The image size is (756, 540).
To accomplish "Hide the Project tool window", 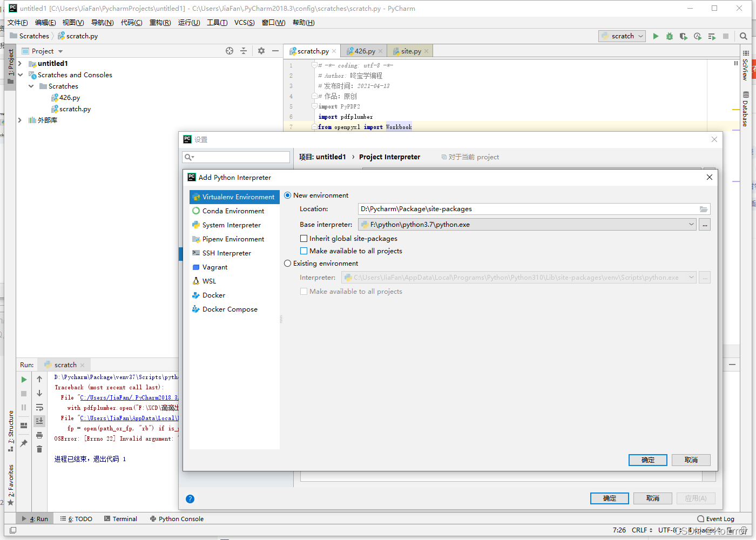I will 275,51.
